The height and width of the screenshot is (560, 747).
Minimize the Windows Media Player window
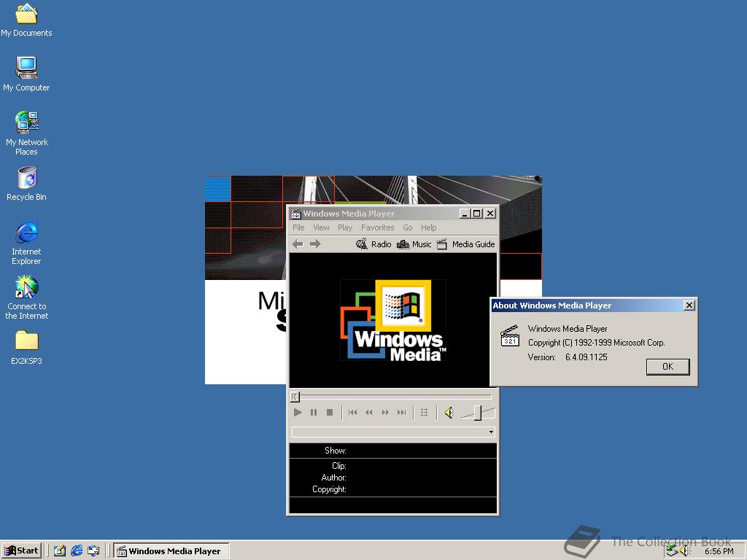click(465, 214)
